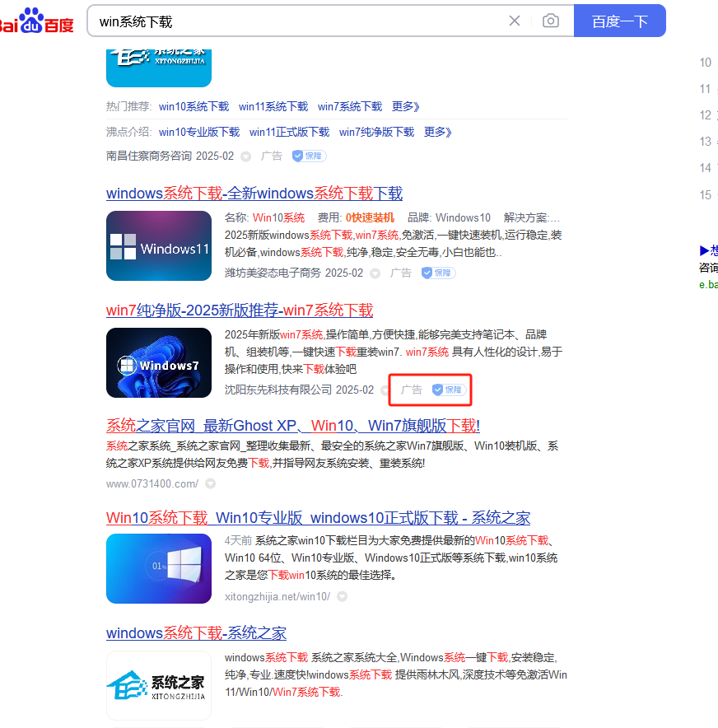
Task: Open the win11正式版下载 link in 沸点介绍
Action: [x=289, y=133]
